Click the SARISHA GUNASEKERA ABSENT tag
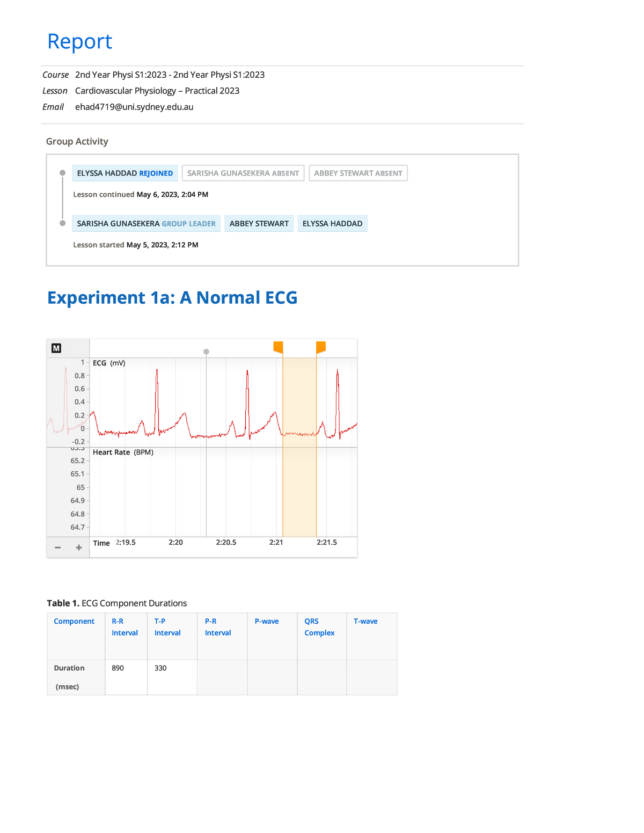This screenshot has width=644, height=833. point(243,173)
